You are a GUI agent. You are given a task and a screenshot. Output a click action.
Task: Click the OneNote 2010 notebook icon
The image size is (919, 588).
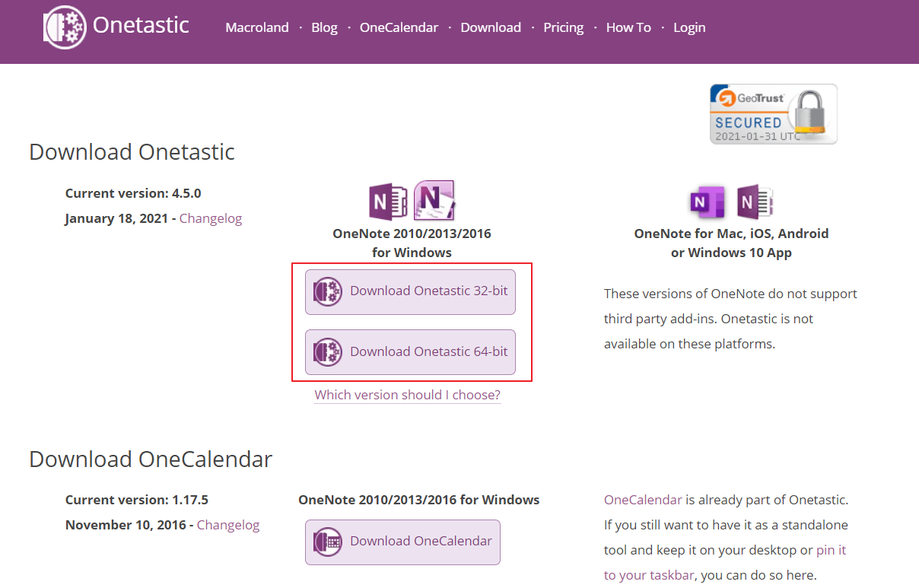click(x=434, y=200)
